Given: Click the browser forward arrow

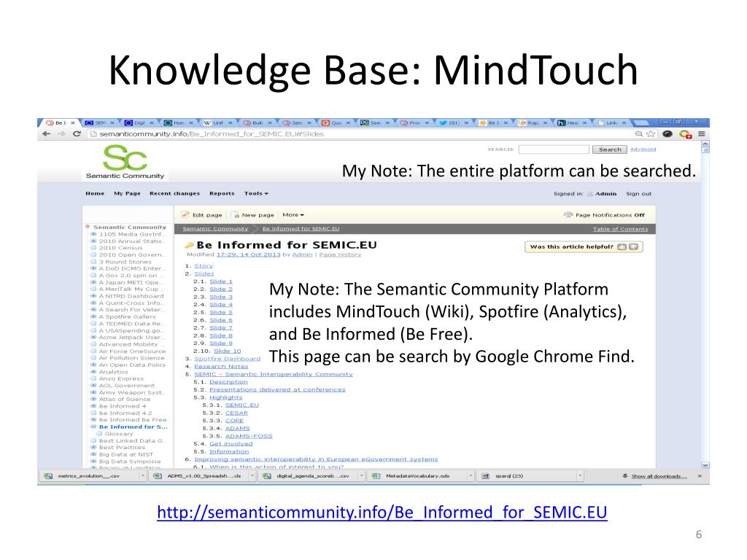Looking at the screenshot, I should [x=61, y=134].
